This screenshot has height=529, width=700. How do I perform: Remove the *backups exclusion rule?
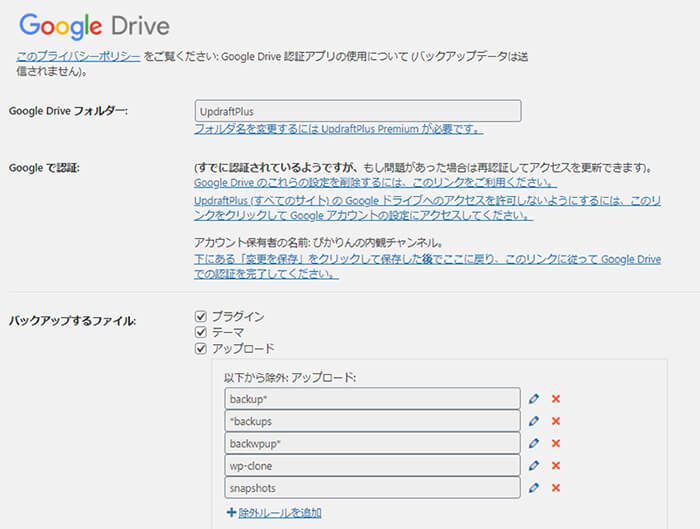(556, 421)
